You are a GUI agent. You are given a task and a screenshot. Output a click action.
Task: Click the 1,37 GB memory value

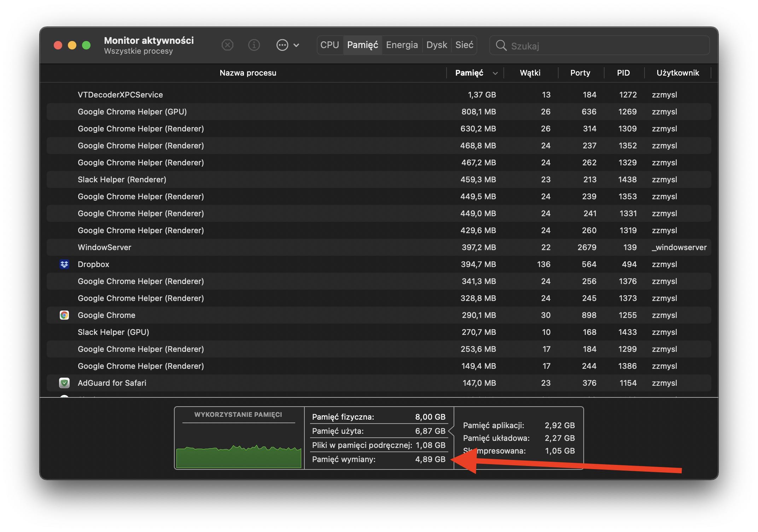tap(482, 95)
